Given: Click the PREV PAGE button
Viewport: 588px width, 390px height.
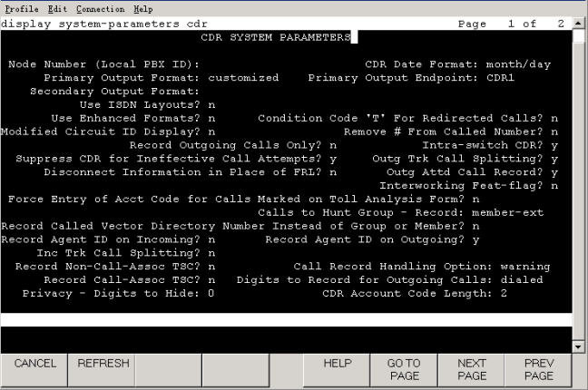Looking at the screenshot, I should pos(539,369).
